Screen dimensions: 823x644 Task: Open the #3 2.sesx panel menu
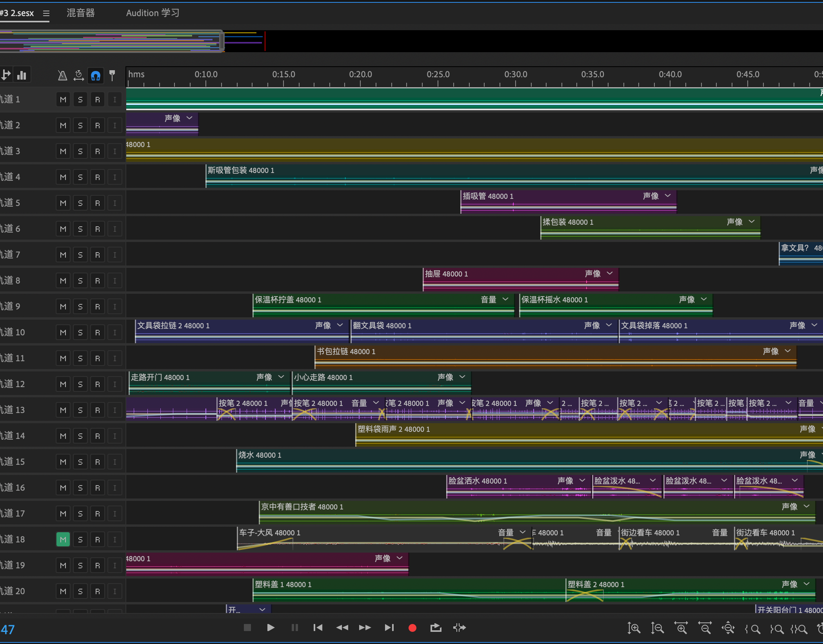point(46,13)
